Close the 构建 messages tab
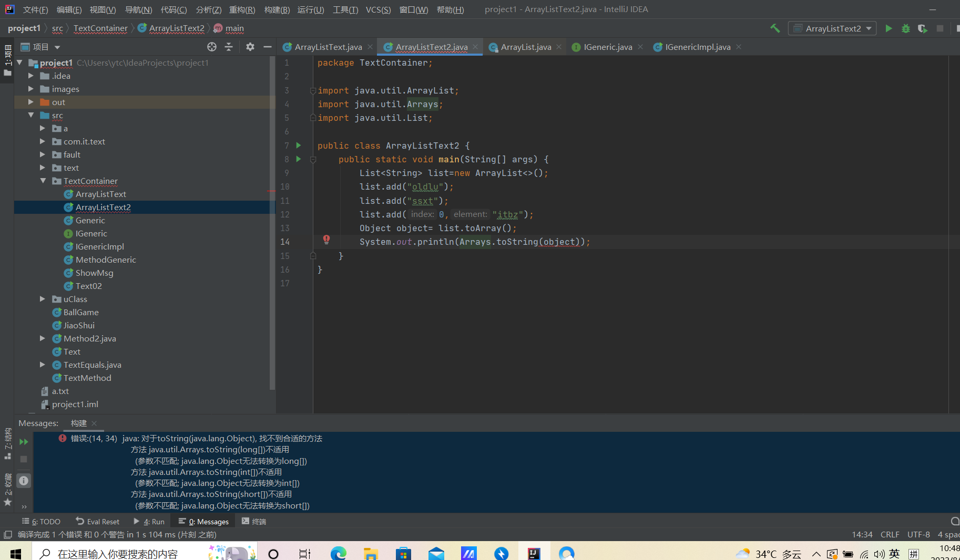 (94, 423)
